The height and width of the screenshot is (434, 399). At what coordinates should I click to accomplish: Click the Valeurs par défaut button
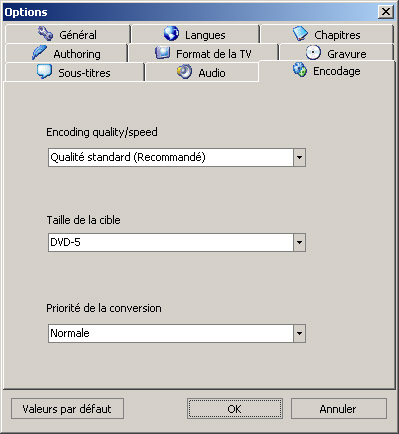click(67, 409)
